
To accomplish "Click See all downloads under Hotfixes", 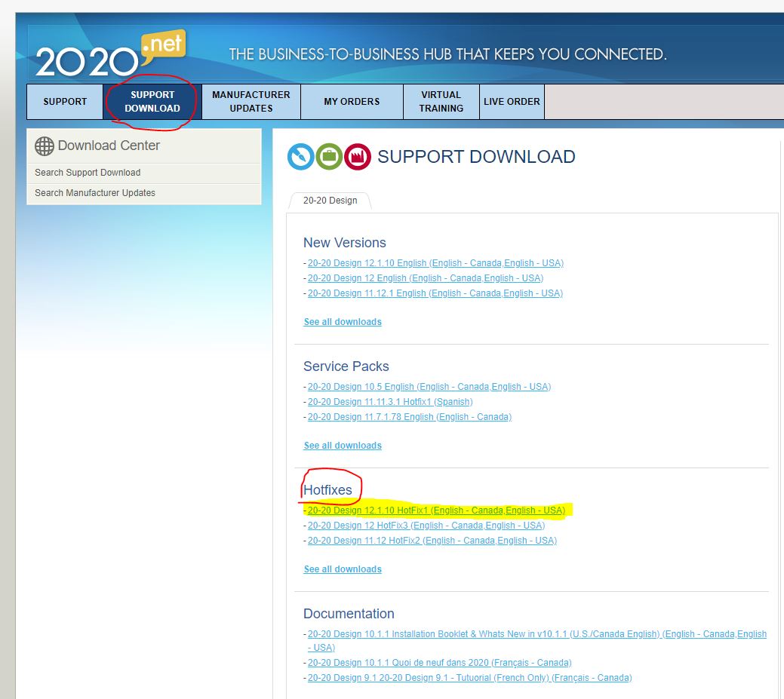I will tap(343, 569).
